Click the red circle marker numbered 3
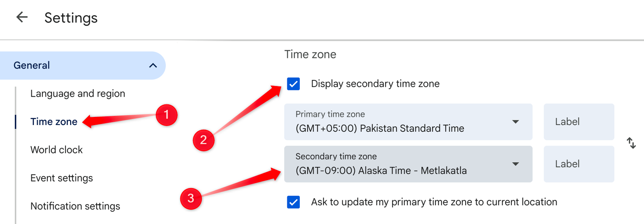 [191, 198]
